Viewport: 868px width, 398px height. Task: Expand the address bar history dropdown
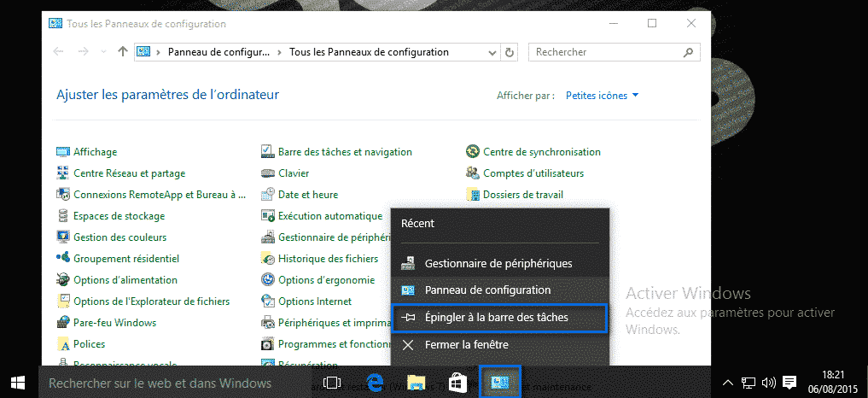coord(495,52)
